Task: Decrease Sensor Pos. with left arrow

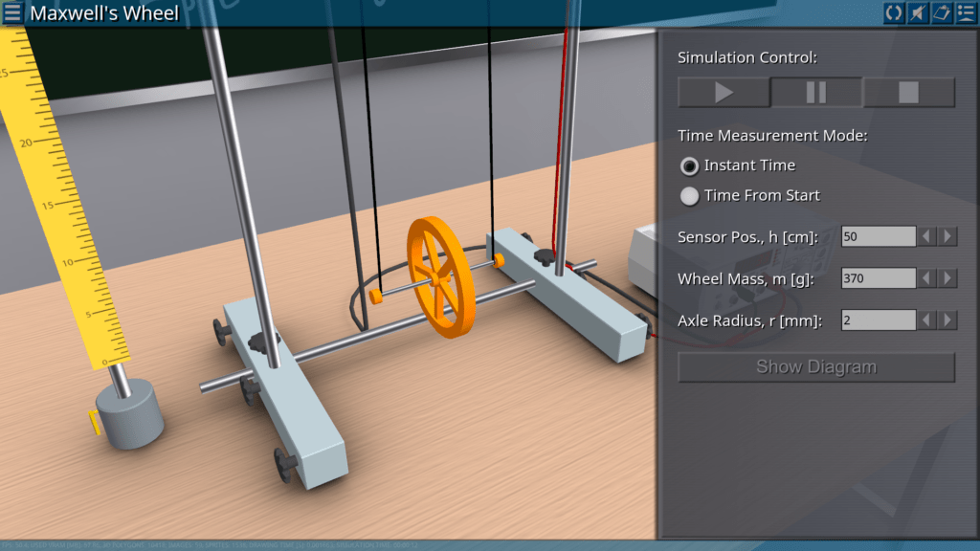Action: click(927, 236)
